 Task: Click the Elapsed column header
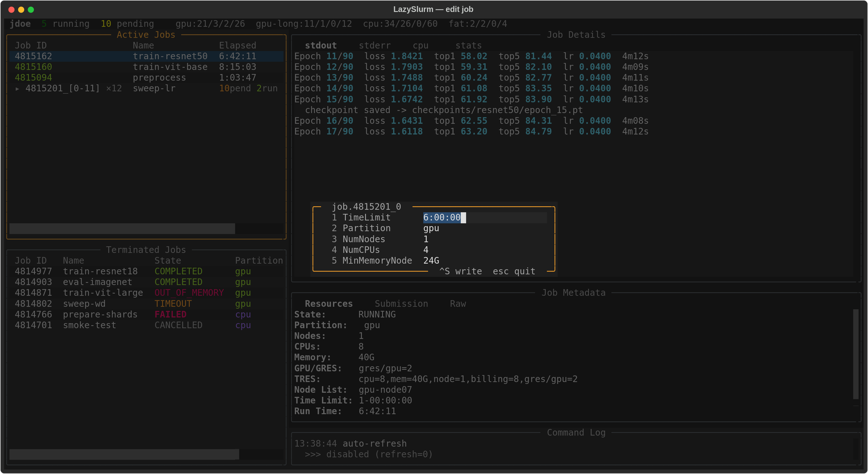(238, 46)
